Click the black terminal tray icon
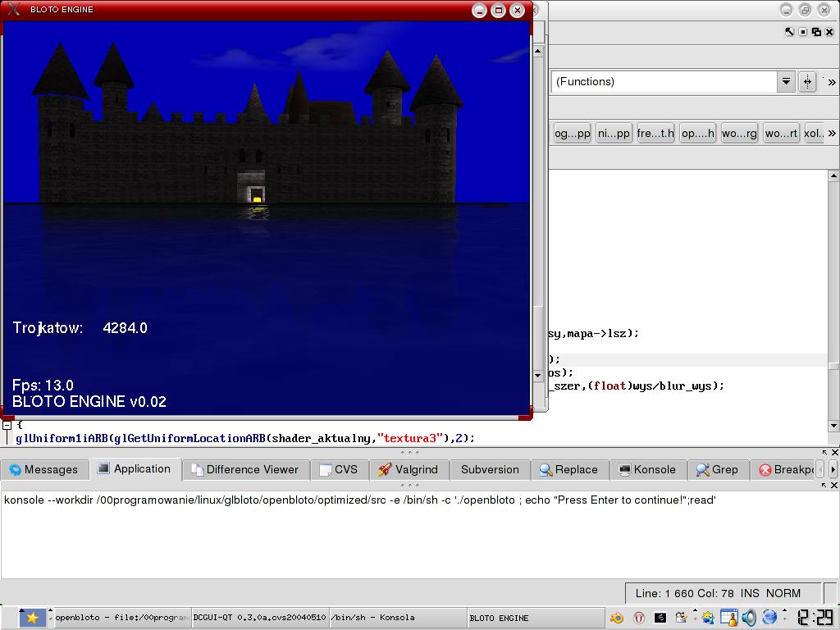 point(660,619)
